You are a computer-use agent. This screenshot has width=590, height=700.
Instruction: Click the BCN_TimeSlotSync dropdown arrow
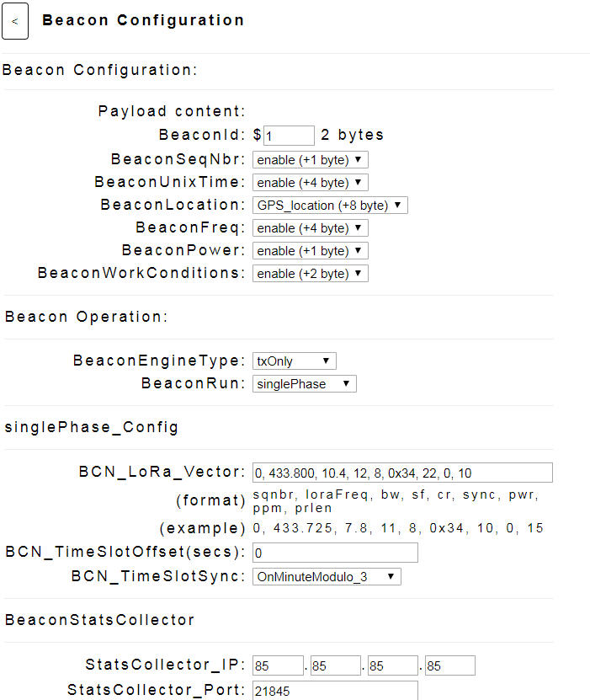(391, 576)
